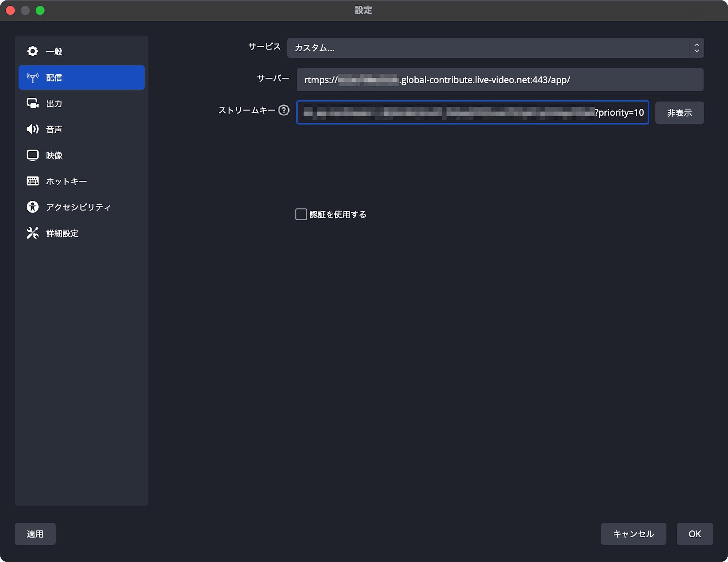This screenshot has height=562, width=728.
Task: Confirm settings with the OK button
Action: tap(695, 534)
